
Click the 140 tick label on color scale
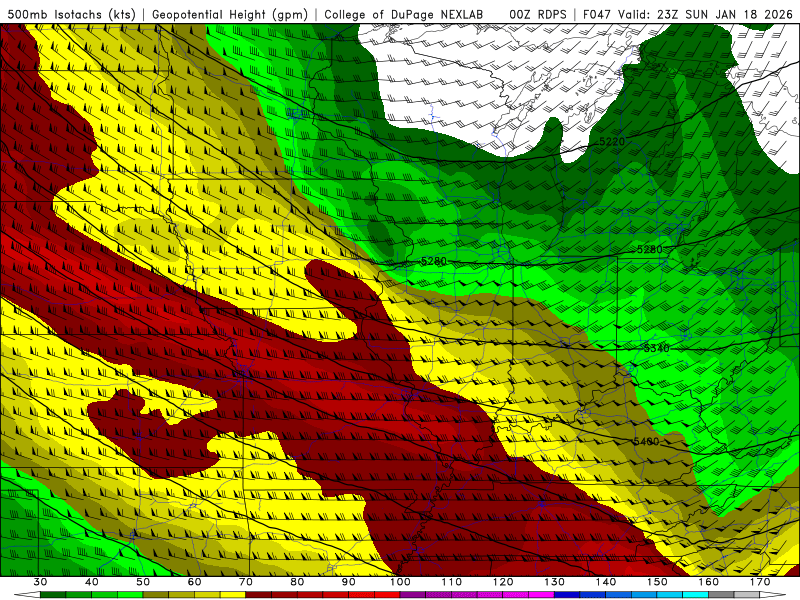coord(606,582)
